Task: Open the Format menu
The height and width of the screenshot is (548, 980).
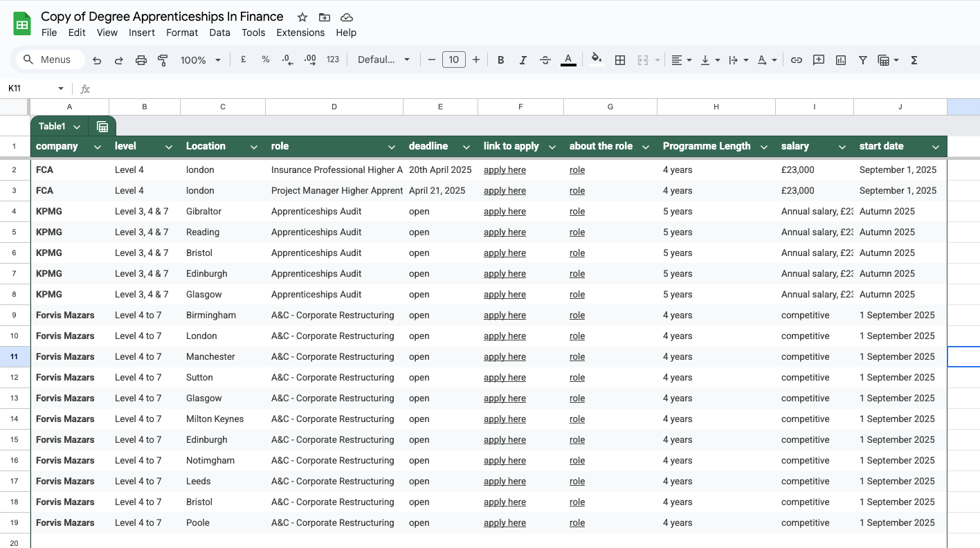Action: [182, 33]
